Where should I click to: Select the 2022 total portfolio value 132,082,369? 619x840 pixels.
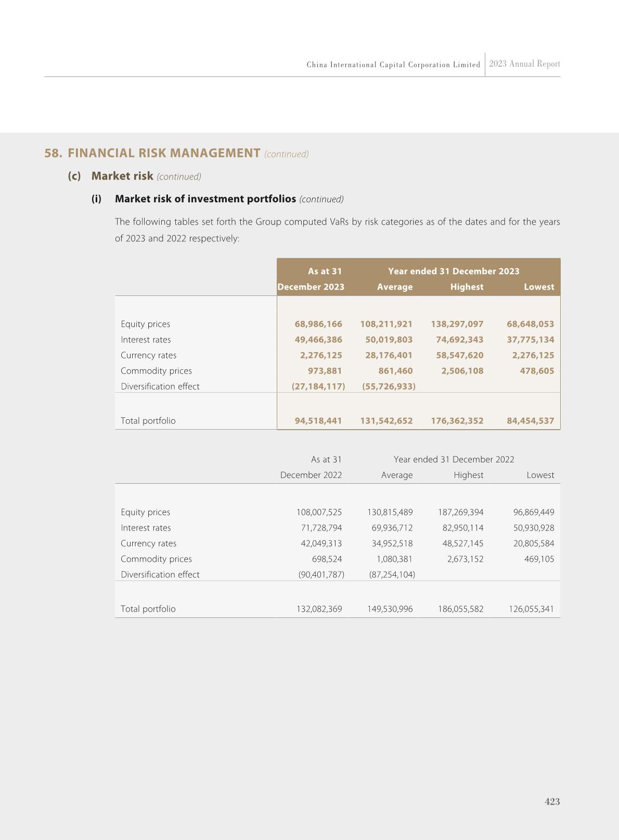[319, 609]
